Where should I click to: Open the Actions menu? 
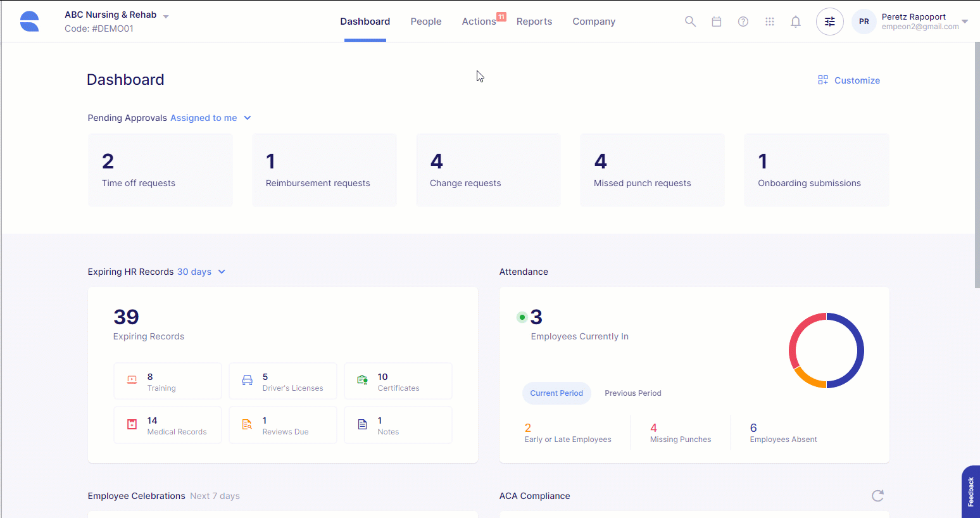point(479,22)
